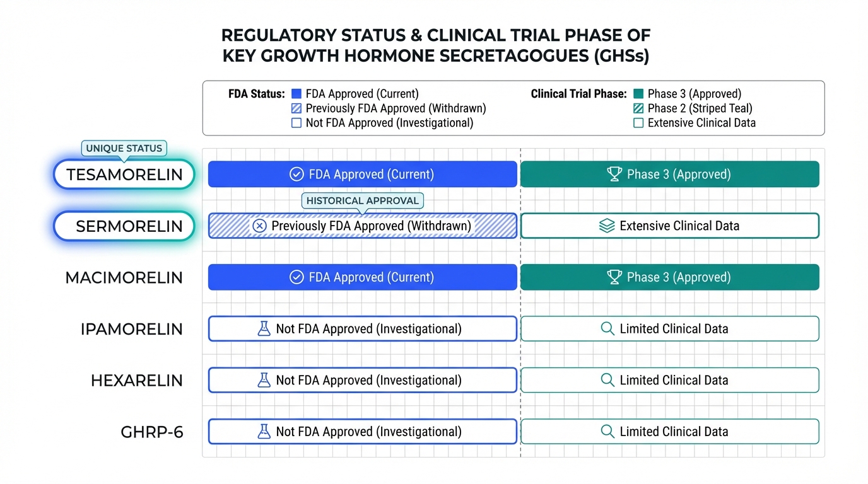The height and width of the screenshot is (484, 868).
Task: Click the Limited Clinical Data bar for GHRP-6
Action: (669, 432)
